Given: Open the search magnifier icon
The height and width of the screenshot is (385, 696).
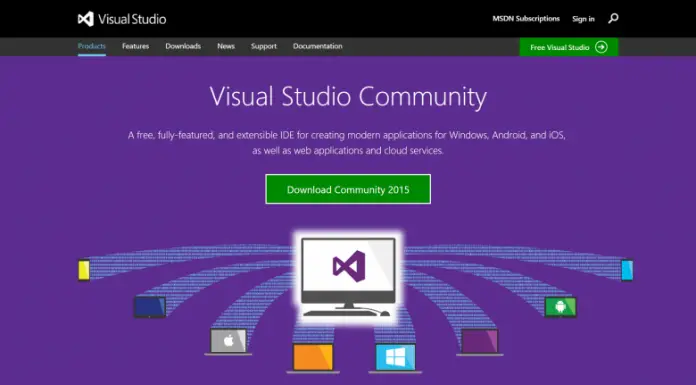Looking at the screenshot, I should tap(613, 18).
